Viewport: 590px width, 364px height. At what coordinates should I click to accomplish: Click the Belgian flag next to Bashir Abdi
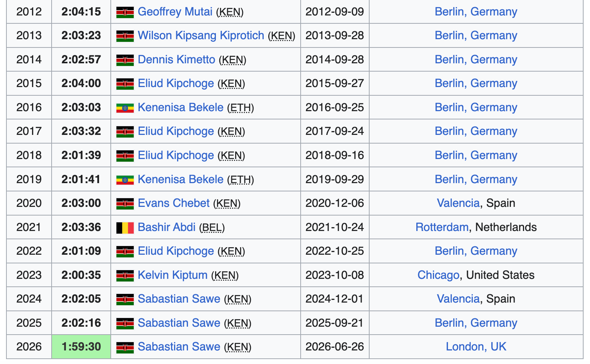coord(125,228)
